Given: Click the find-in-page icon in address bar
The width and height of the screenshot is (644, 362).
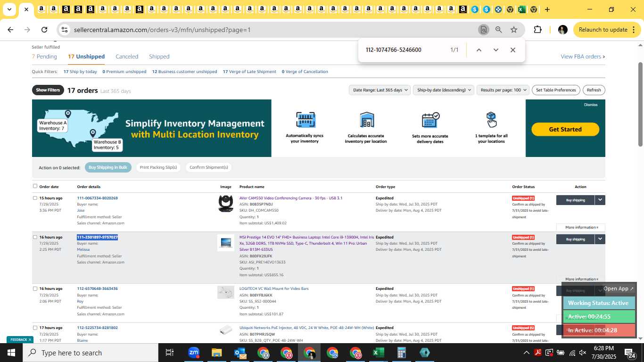Looking at the screenshot, I should coord(483,30).
